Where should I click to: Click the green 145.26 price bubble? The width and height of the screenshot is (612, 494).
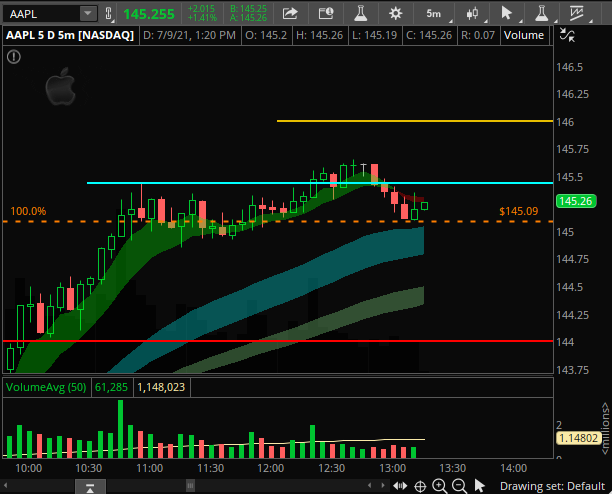coord(576,201)
